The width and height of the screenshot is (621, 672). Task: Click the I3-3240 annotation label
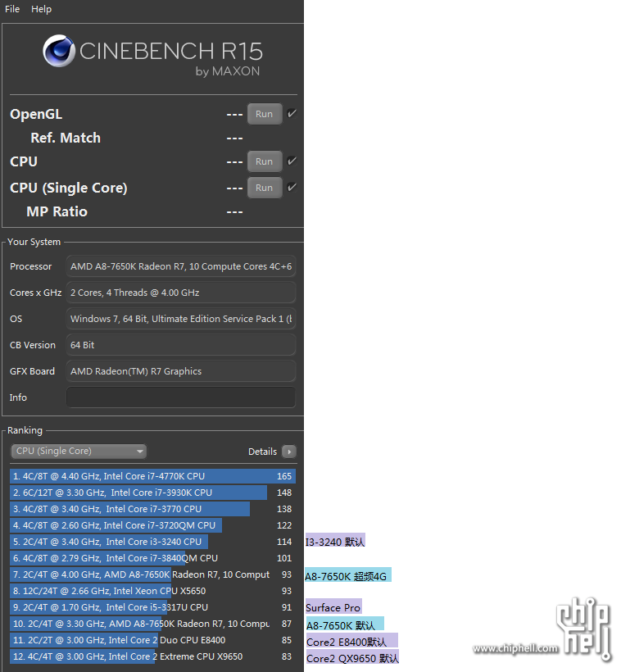(x=335, y=542)
